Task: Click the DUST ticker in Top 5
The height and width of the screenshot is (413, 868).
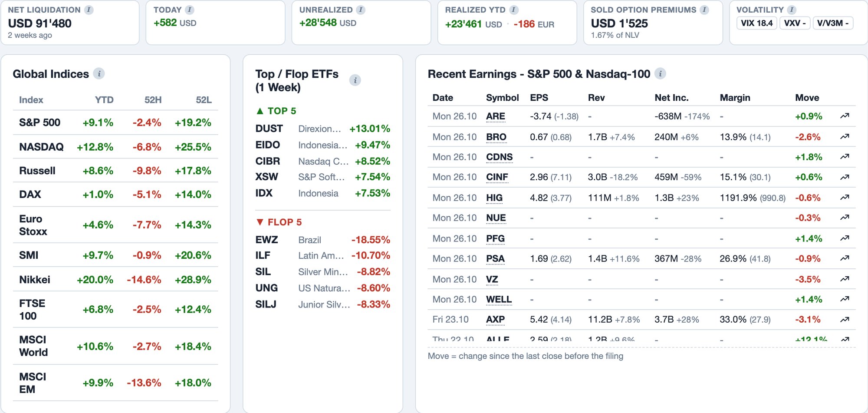Action: [269, 129]
